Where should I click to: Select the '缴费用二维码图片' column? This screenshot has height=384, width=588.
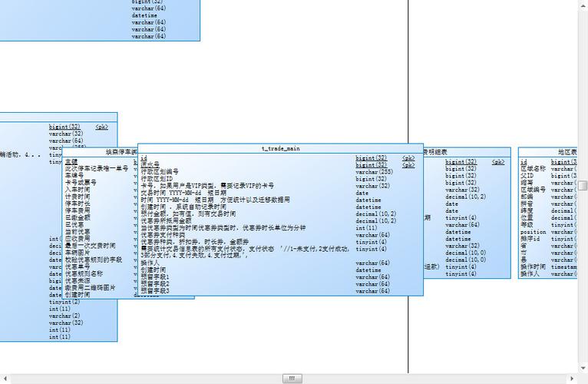(90, 287)
